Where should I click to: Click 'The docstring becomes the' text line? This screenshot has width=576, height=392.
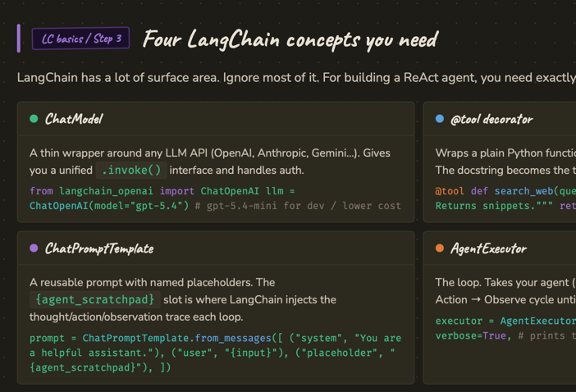505,170
